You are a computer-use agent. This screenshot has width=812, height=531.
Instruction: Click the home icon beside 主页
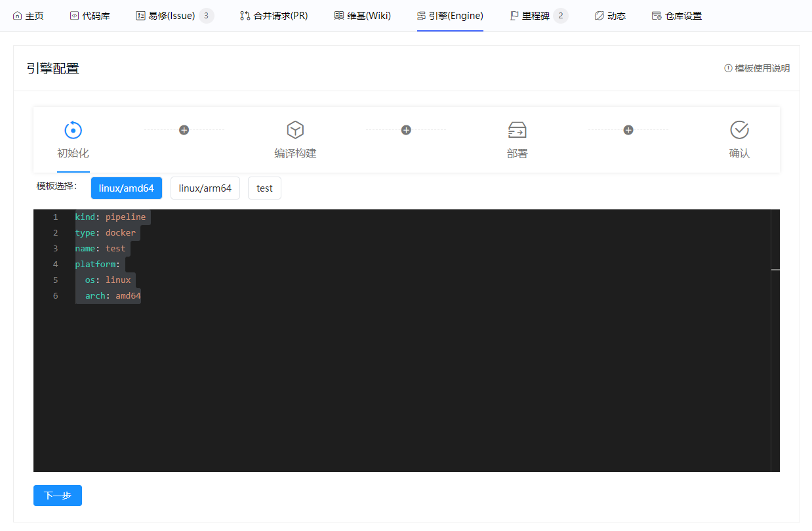point(17,16)
